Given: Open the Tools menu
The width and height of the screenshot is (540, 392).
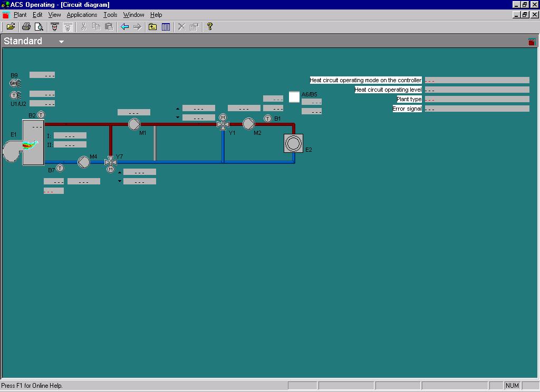Looking at the screenshot, I should coord(110,15).
